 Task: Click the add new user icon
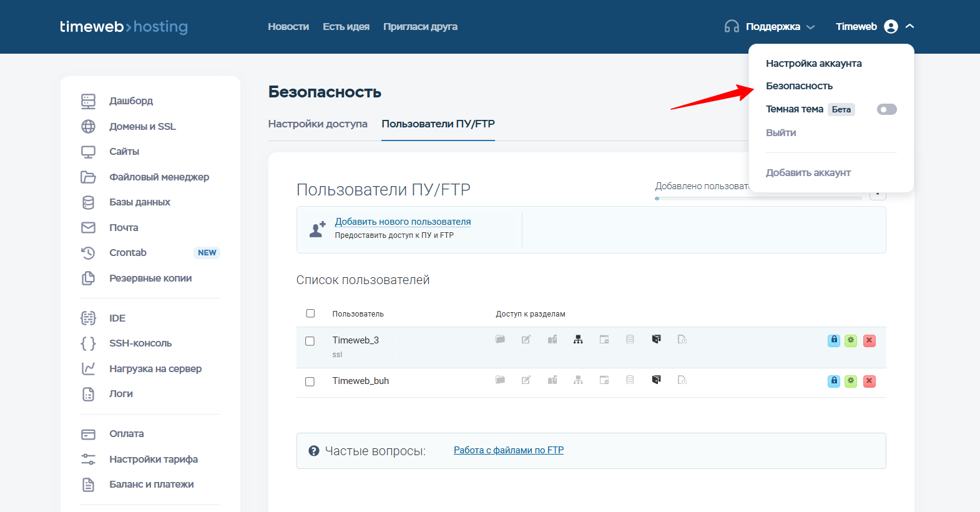(x=318, y=229)
